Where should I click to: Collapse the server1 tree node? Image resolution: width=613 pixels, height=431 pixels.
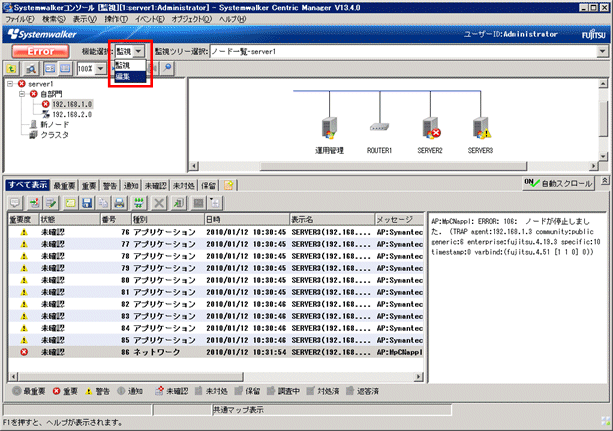[x=10, y=84]
